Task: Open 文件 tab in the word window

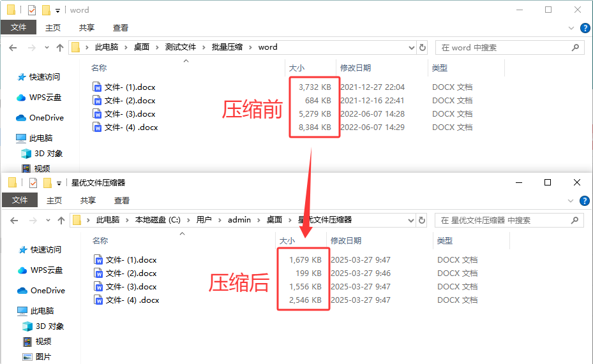Action: (19, 27)
